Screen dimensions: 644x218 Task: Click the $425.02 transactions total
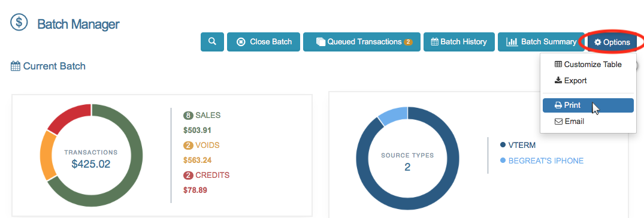pos(91,164)
